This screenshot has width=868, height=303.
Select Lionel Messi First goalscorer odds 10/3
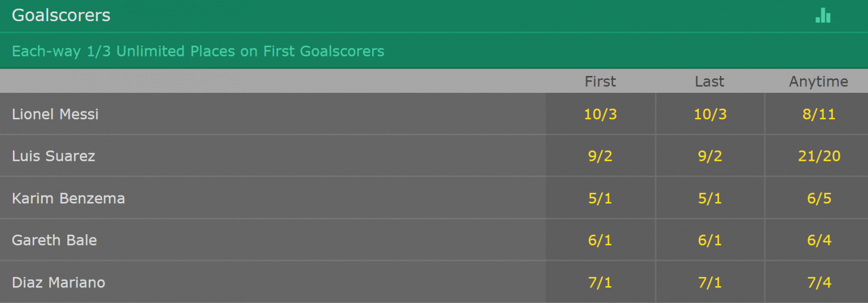601,114
